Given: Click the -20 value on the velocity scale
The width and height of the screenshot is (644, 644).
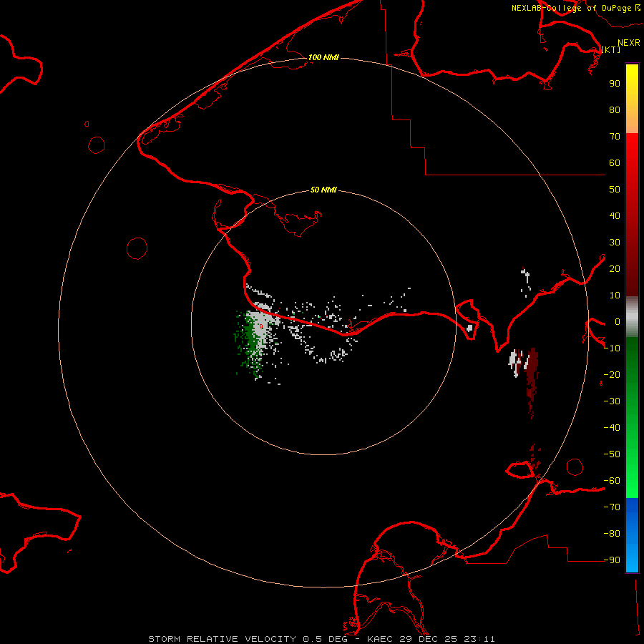Looking at the screenshot, I should pyautogui.click(x=612, y=374).
